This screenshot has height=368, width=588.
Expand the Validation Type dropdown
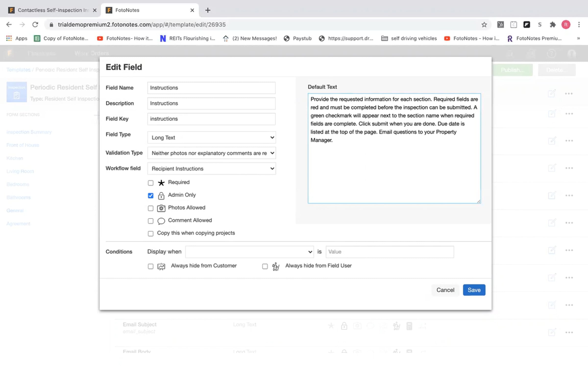[x=212, y=153]
